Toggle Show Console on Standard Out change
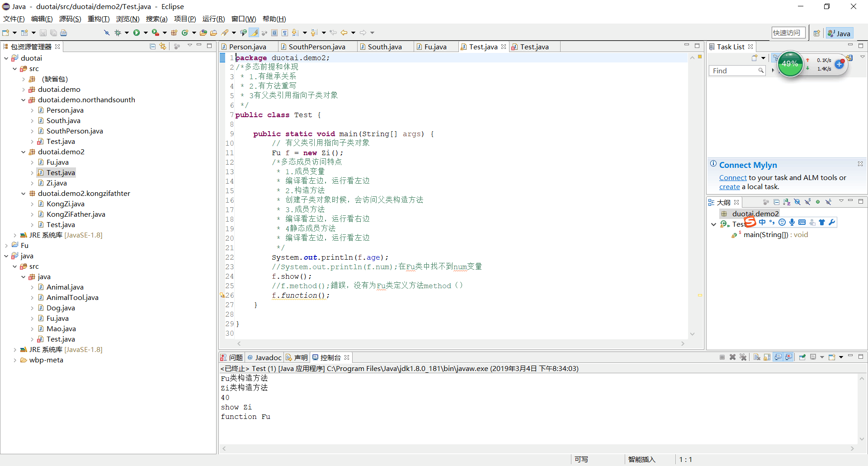 (778, 357)
